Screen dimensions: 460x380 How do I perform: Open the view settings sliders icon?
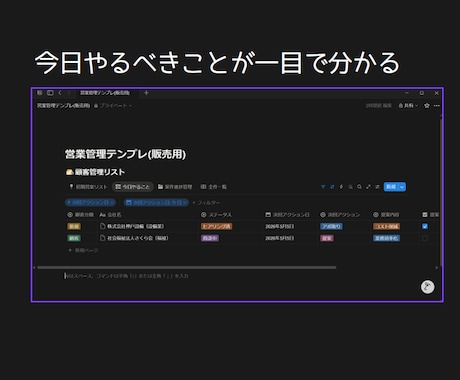coord(377,187)
